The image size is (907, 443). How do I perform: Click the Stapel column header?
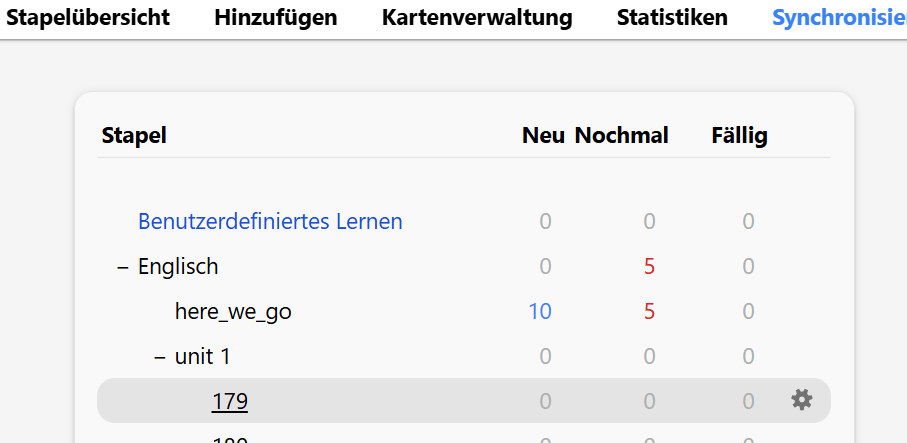point(134,136)
